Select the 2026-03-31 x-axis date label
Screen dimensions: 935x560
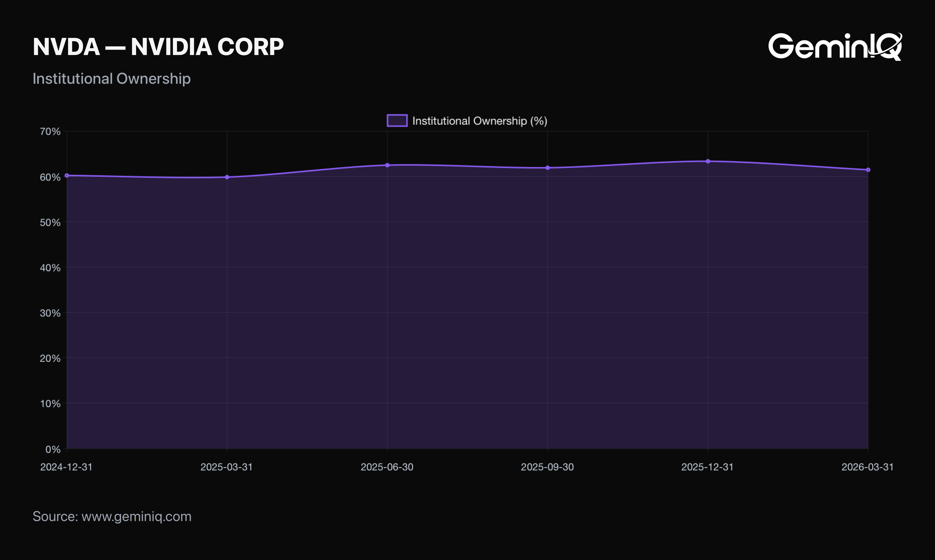pyautogui.click(x=868, y=467)
